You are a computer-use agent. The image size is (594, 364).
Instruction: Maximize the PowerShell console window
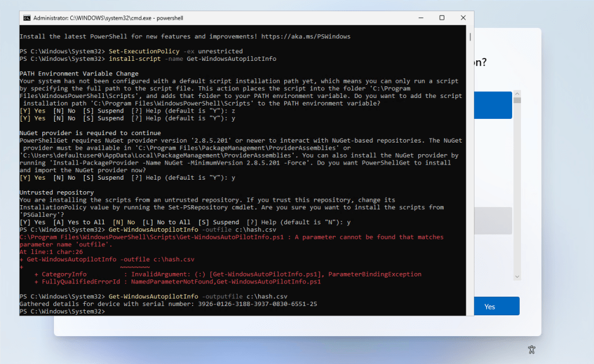(441, 18)
